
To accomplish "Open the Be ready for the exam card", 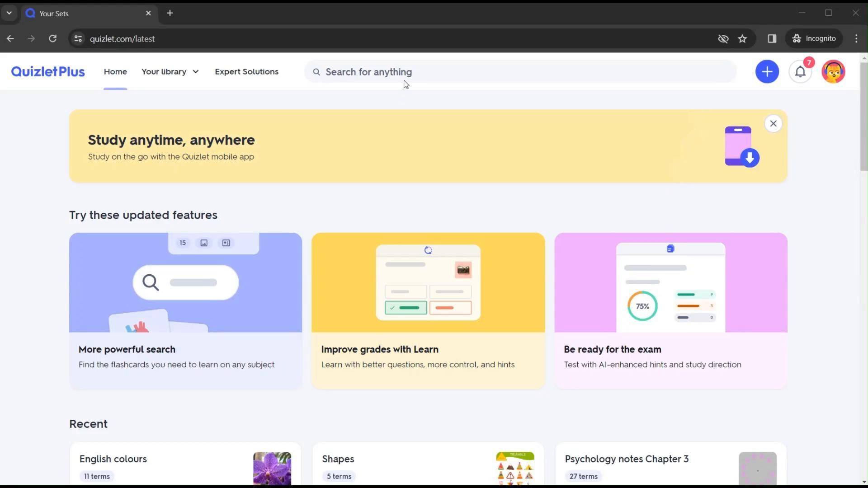I will click(670, 311).
